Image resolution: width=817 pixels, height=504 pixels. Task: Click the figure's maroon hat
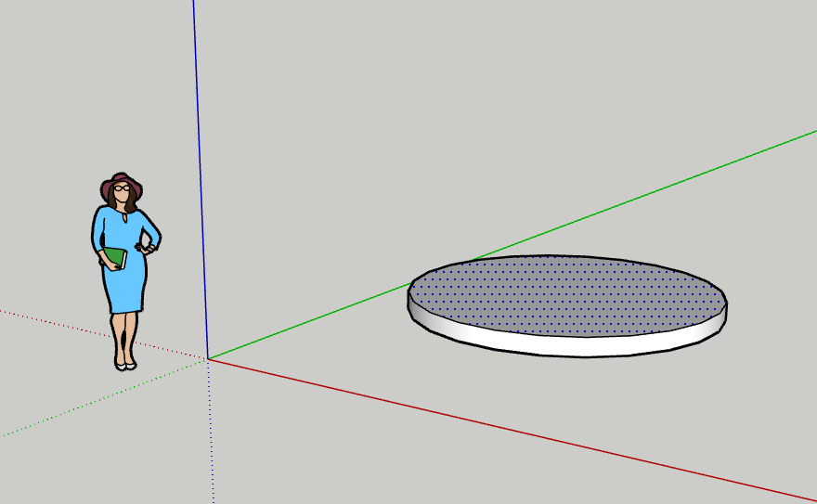click(122, 183)
